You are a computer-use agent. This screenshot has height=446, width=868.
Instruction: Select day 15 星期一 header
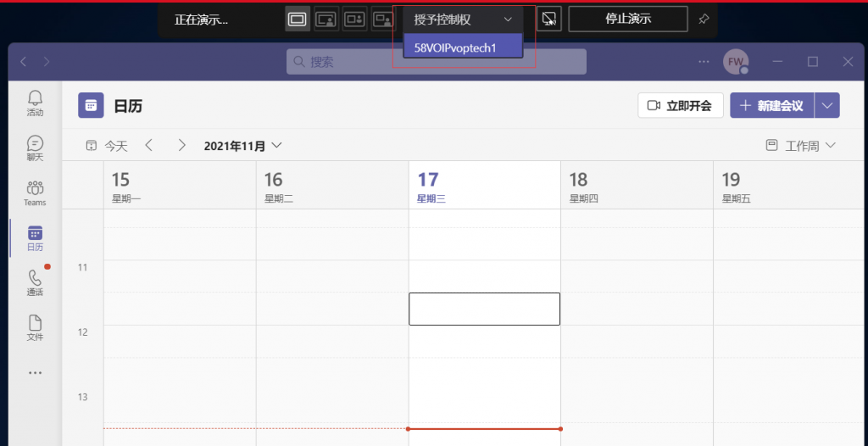tap(180, 187)
